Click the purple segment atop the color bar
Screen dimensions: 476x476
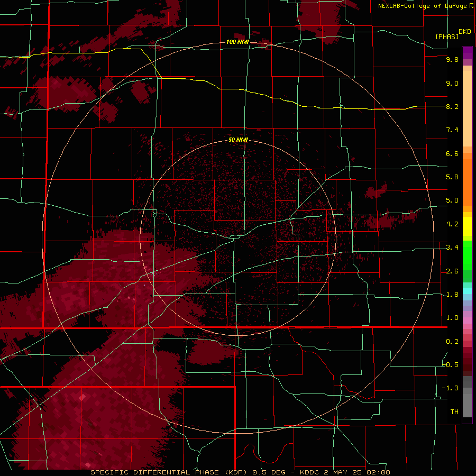467,53
